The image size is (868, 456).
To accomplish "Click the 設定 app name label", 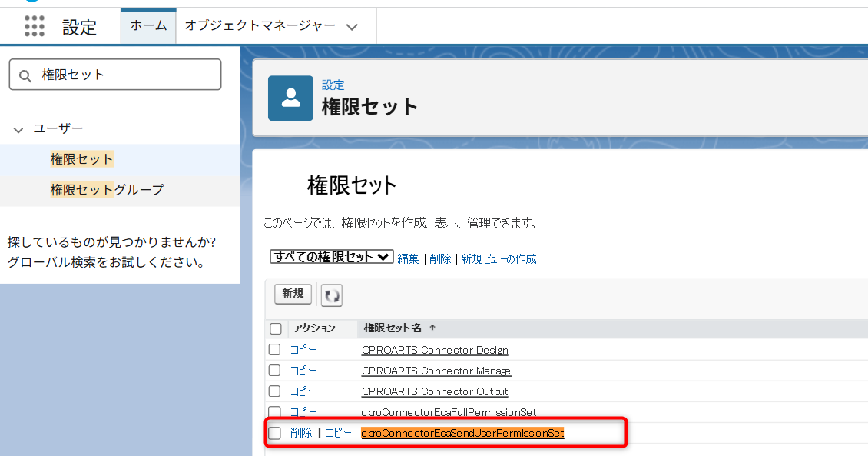I will coord(79,27).
